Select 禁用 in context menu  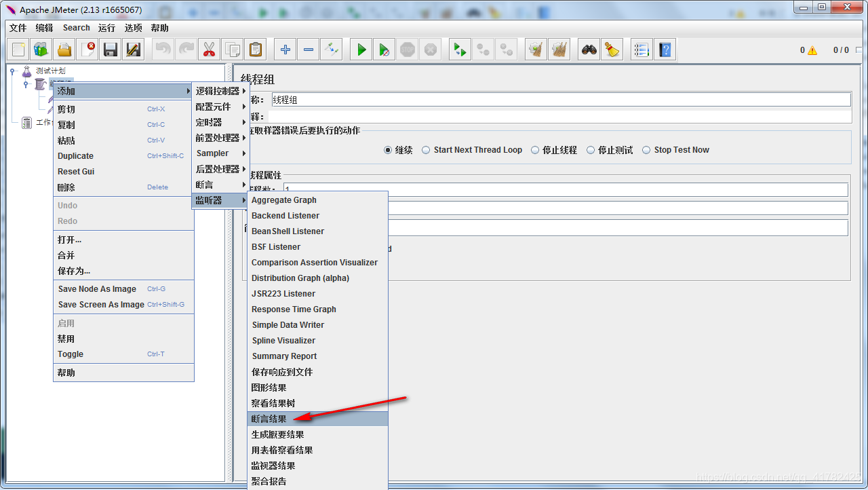click(x=124, y=339)
